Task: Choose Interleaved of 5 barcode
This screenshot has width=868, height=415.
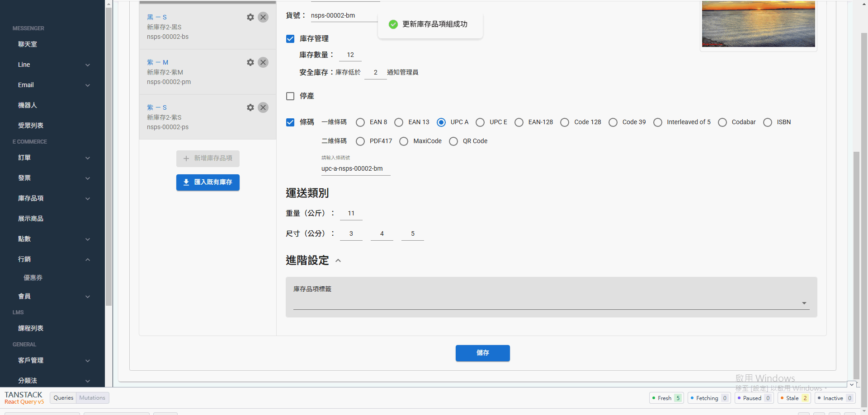Action: click(x=658, y=122)
